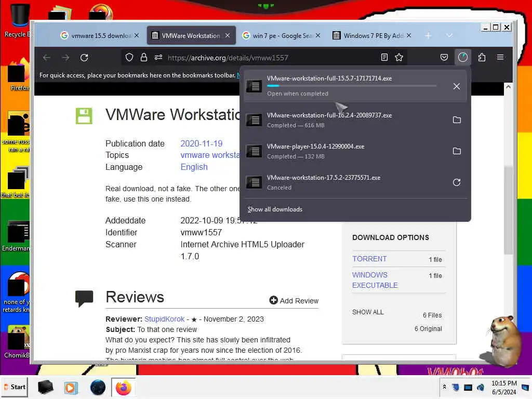This screenshot has width=532, height=399.
Task: Expand the system tray hidden icons arrow
Action: pyautogui.click(x=444, y=387)
